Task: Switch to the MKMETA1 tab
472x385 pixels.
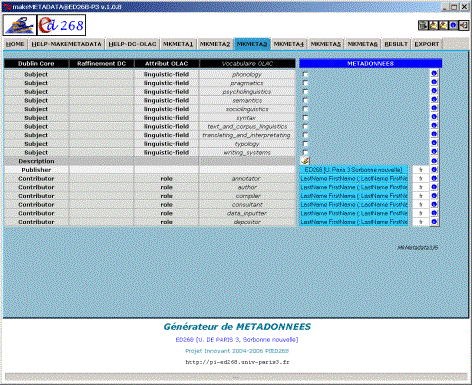Action: click(178, 44)
